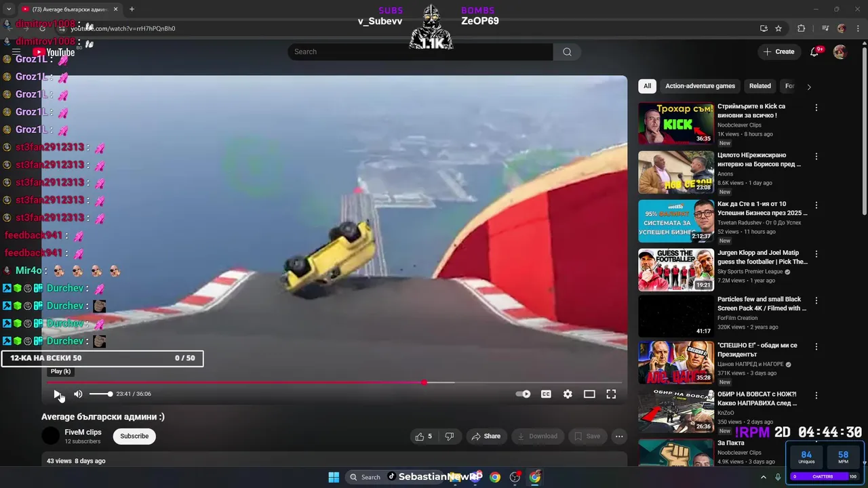Open the video settings gear
Image resolution: width=868 pixels, height=488 pixels.
tap(568, 394)
